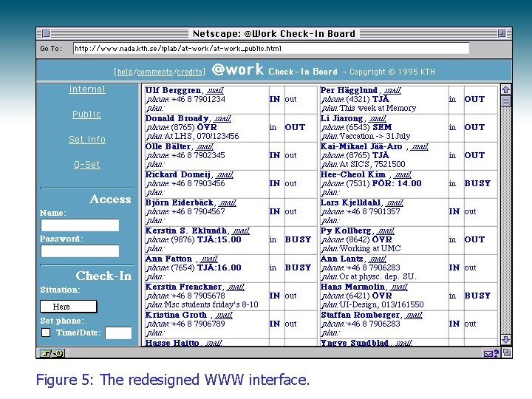Screen dimensions: 532x399
Task: Click the mail link for Rickard Domeij
Action: (225, 174)
